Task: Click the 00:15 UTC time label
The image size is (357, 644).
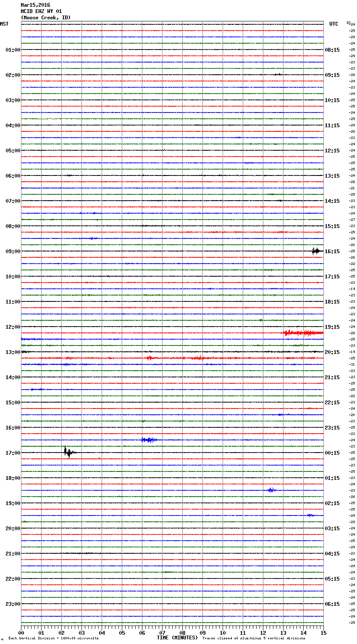Action: pyautogui.click(x=332, y=453)
